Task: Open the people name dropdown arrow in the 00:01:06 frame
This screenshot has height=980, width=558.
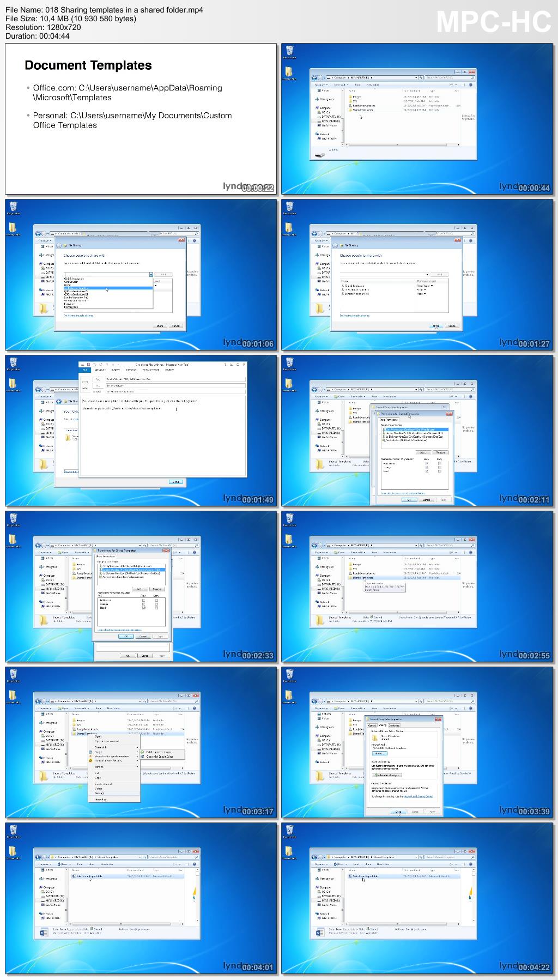Action: (151, 274)
